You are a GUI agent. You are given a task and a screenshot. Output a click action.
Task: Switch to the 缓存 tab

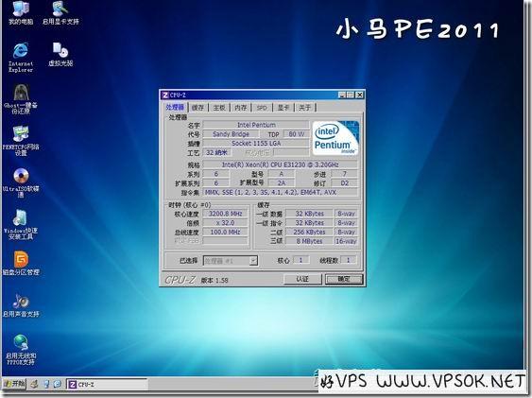point(197,108)
